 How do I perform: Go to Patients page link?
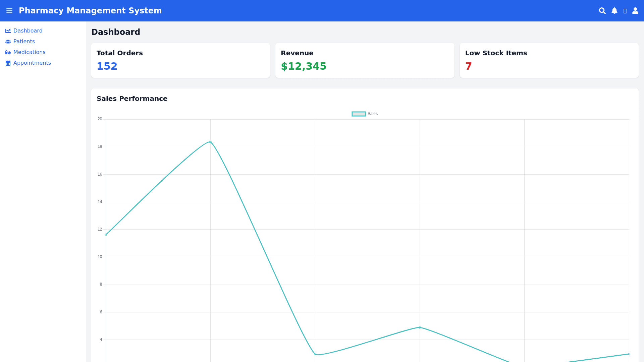click(x=24, y=42)
